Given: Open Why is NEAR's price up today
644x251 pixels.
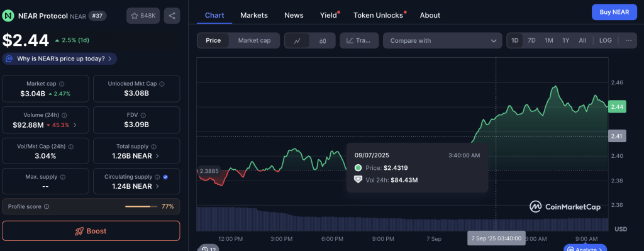Looking at the screenshot, I should pos(60,59).
